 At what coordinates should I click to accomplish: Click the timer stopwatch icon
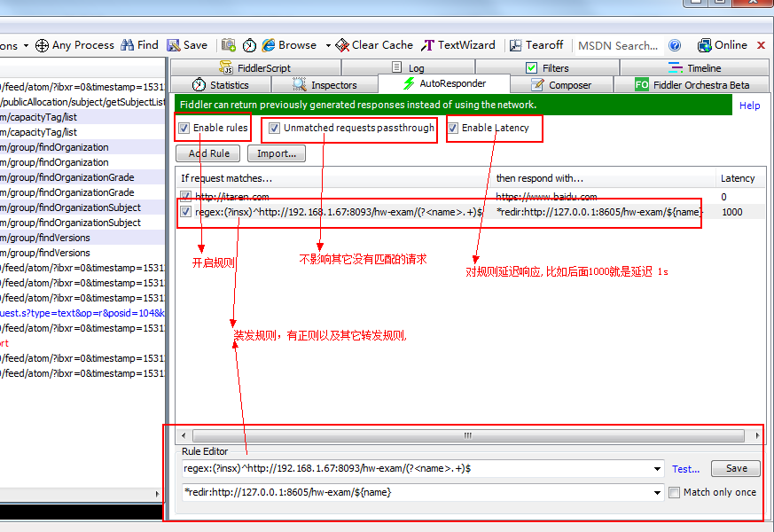point(249,45)
